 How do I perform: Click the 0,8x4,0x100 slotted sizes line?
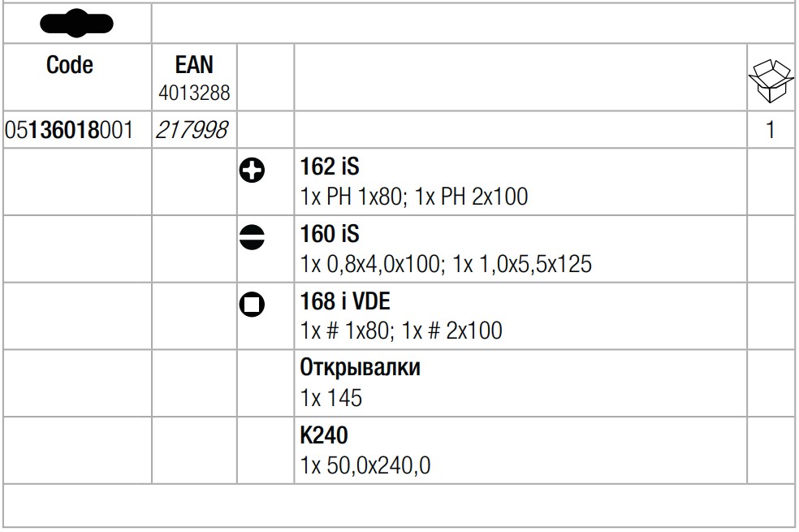(446, 264)
